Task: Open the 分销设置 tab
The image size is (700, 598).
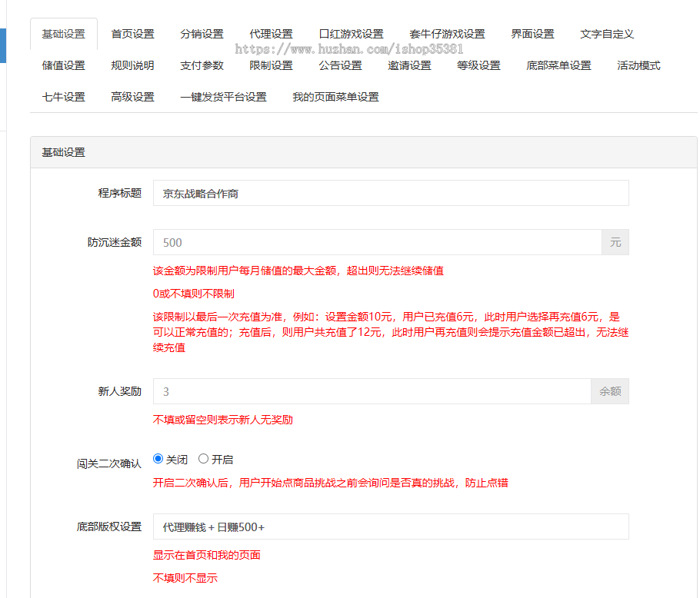Action: (202, 34)
